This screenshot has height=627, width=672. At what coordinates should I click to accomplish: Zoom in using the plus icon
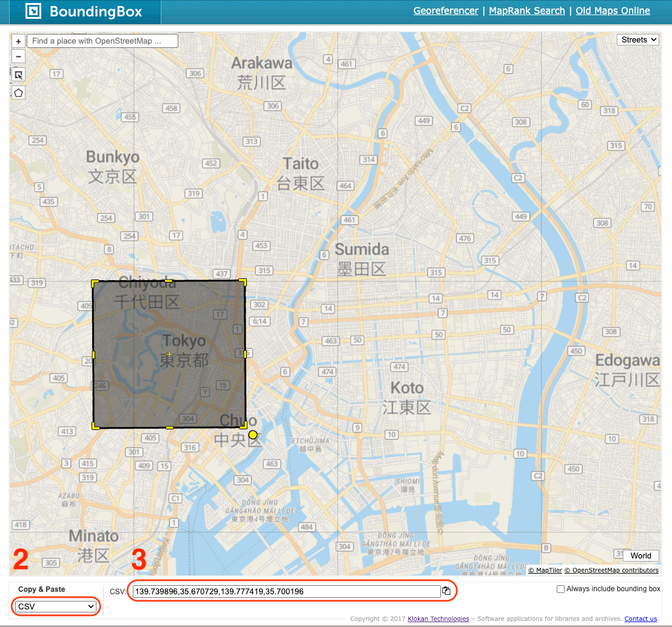tap(18, 40)
